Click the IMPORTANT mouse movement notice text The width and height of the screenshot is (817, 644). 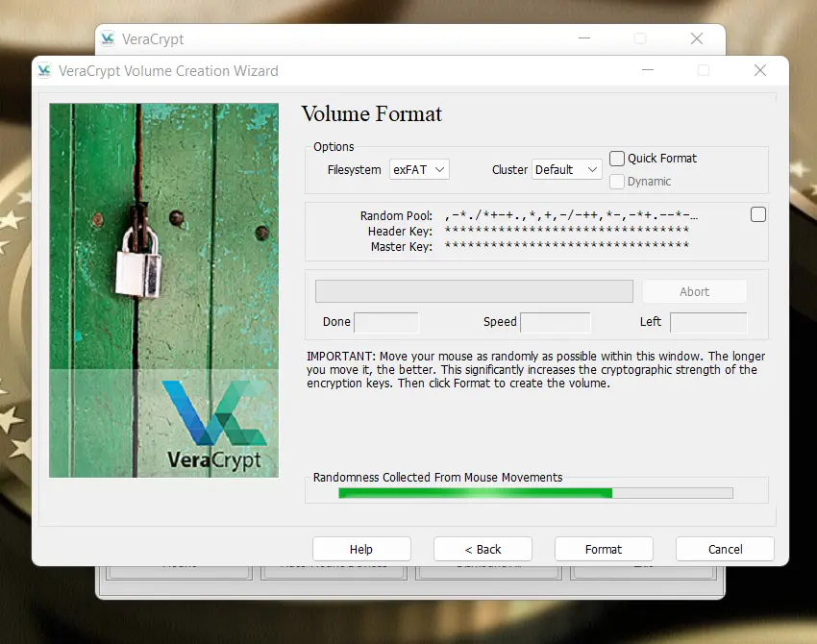[535, 369]
